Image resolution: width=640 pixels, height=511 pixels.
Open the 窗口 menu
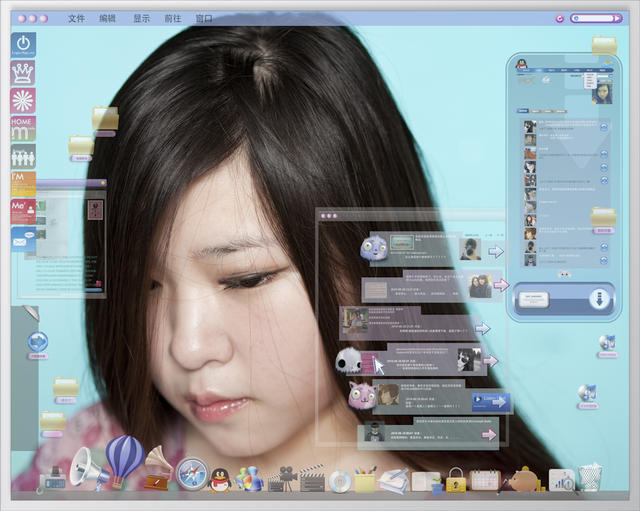click(x=204, y=18)
